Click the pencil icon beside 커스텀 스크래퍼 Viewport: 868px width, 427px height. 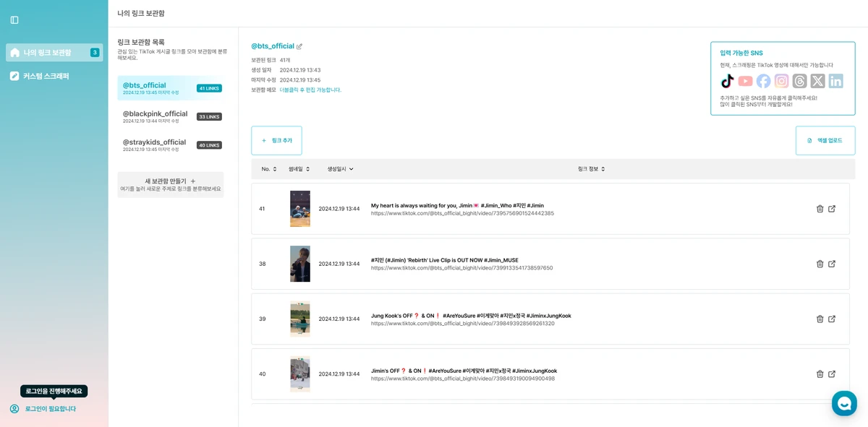14,76
